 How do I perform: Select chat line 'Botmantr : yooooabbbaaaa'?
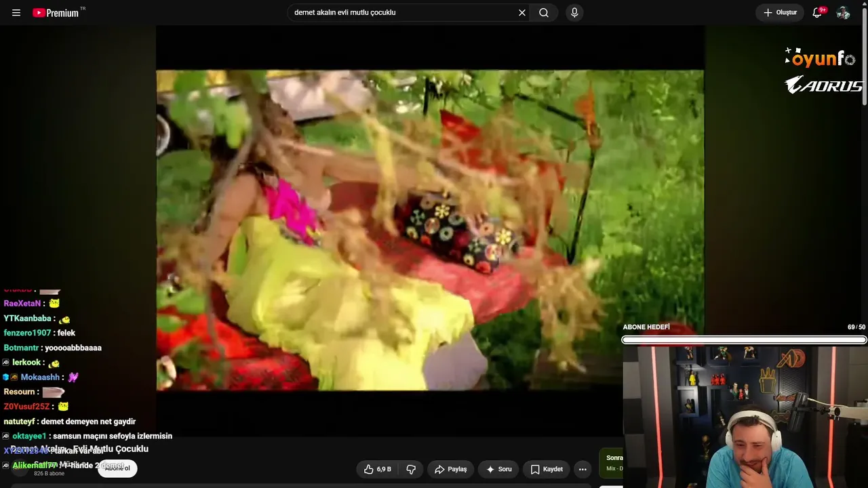pyautogui.click(x=52, y=348)
